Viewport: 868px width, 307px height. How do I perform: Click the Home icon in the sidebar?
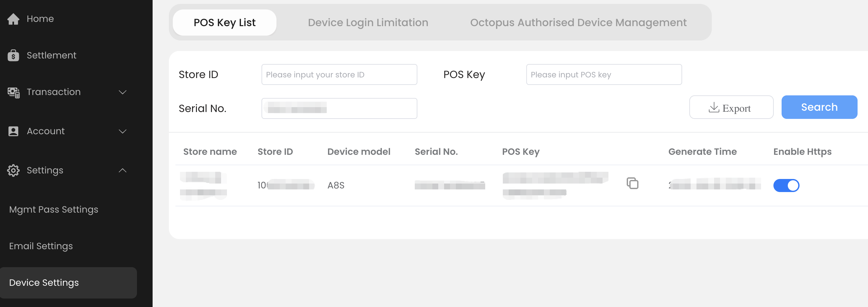(13, 19)
